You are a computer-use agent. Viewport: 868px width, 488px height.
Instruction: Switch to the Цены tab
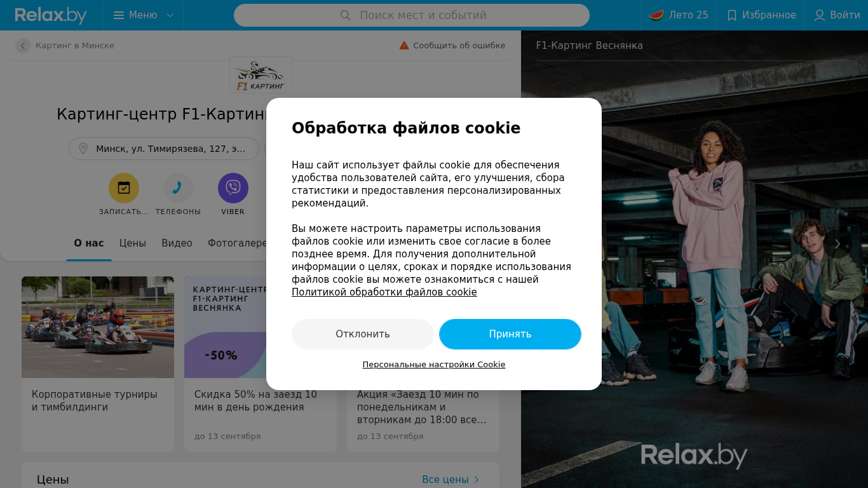[133, 243]
